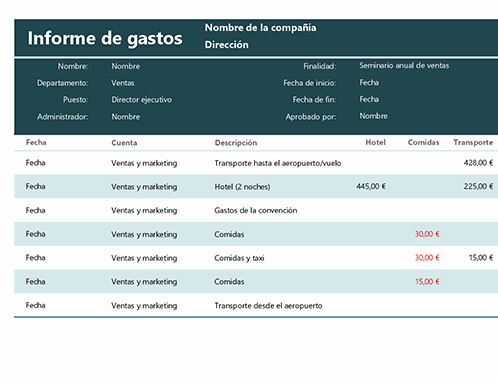
Task: Click red '30,00 €' in the 'Comidas y taxi' row
Action: pos(427,257)
